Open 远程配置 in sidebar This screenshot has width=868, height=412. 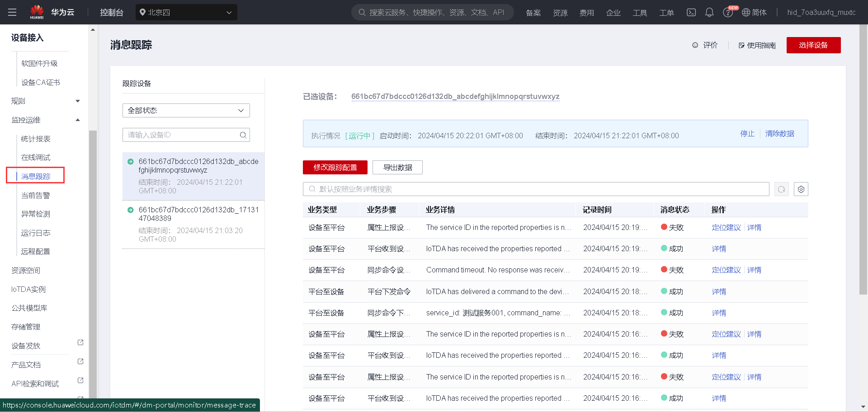[36, 252]
